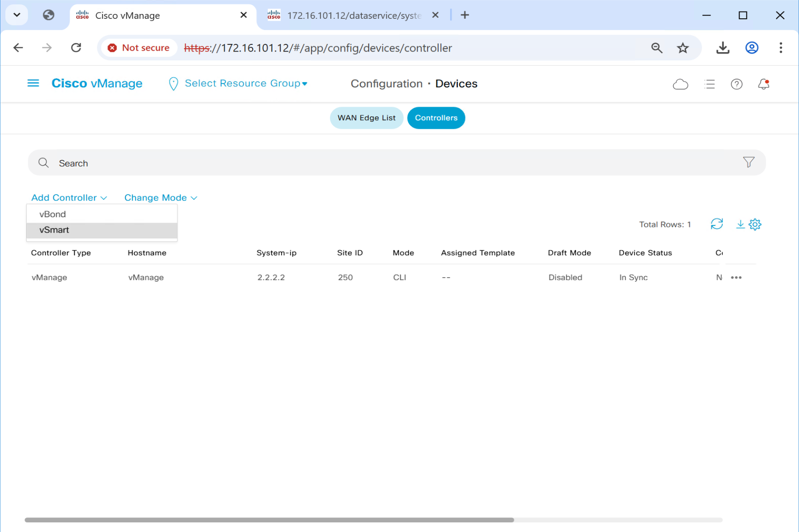Open the task list icon
This screenshot has width=799, height=532.
pos(709,84)
